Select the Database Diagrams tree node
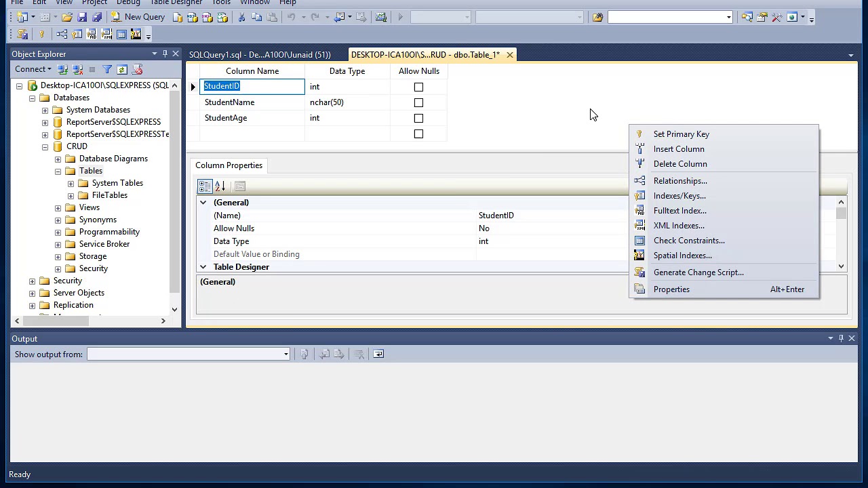Screen dimensions: 868x488 pos(113,159)
